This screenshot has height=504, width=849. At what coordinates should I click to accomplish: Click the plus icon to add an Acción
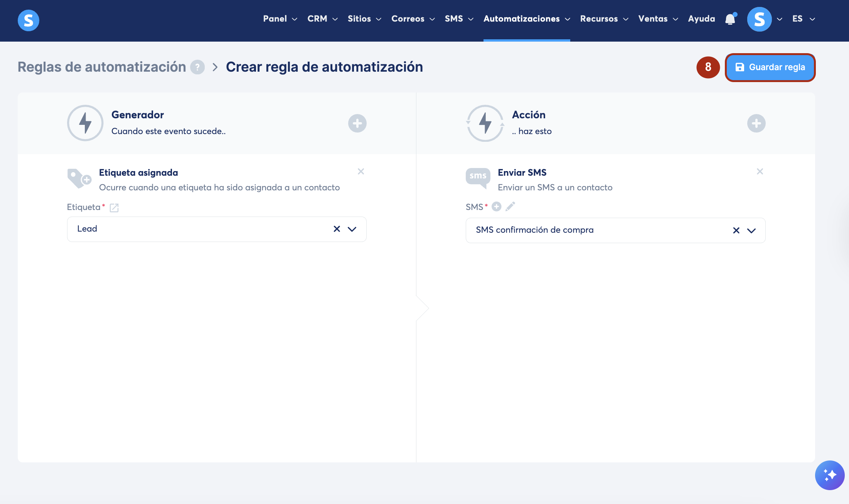click(x=756, y=123)
